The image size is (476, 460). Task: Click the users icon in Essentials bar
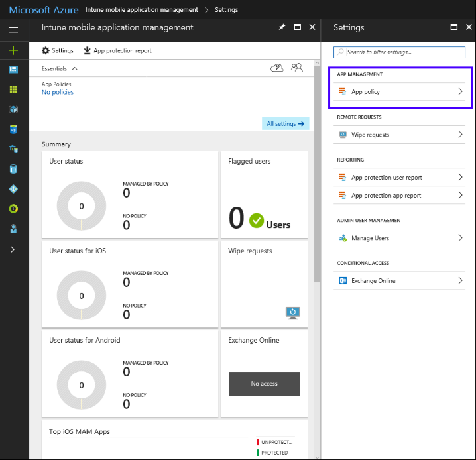296,68
